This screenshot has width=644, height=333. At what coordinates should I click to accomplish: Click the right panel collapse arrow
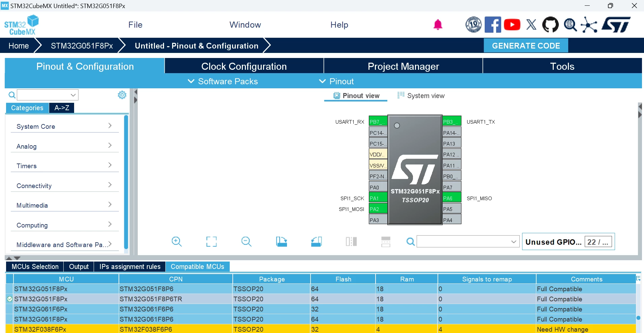(640, 107)
